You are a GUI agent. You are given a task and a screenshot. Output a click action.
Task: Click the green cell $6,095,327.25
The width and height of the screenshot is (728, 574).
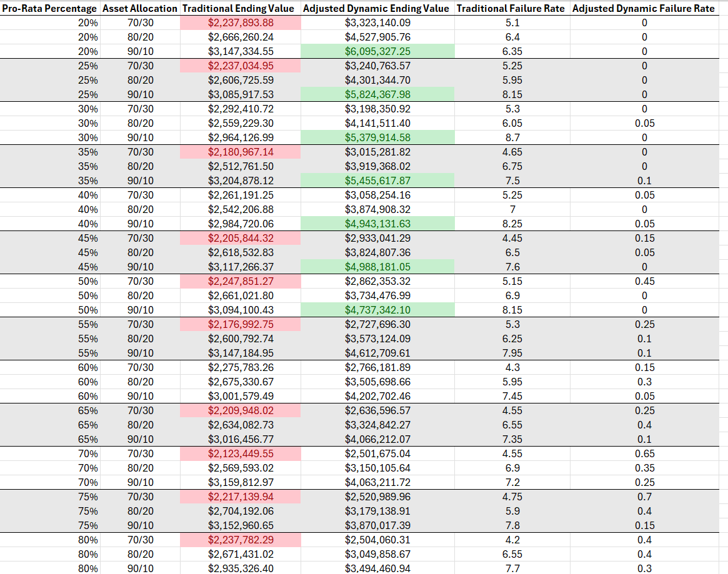tap(377, 51)
